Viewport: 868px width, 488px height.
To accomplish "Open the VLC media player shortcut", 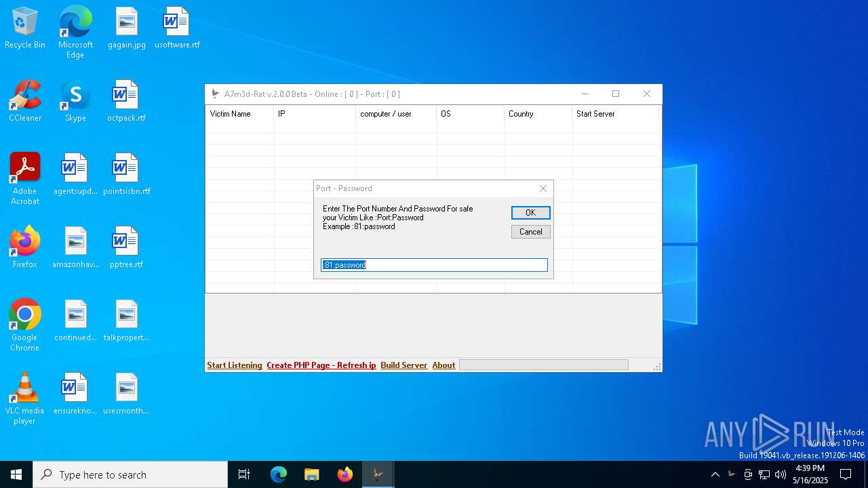I will (x=25, y=399).
